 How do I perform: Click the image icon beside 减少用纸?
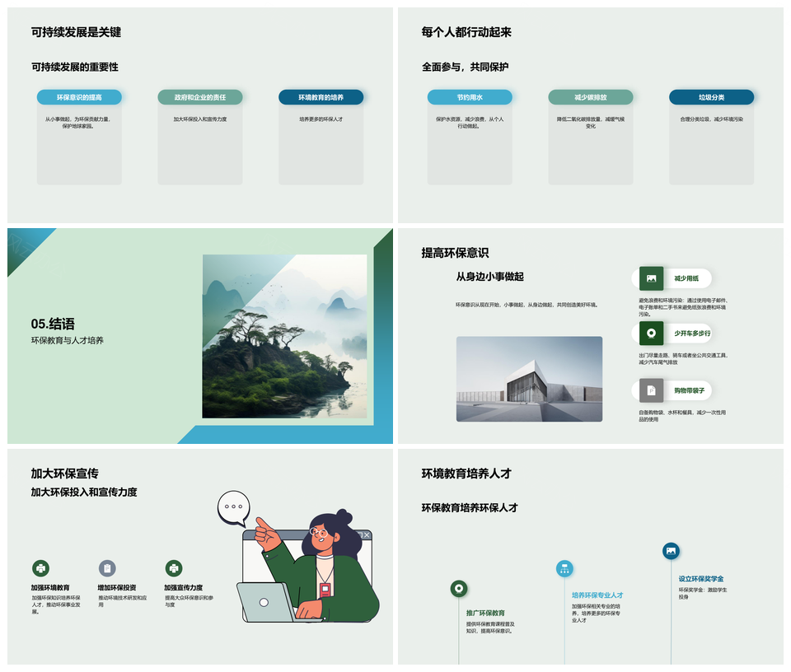tap(651, 278)
